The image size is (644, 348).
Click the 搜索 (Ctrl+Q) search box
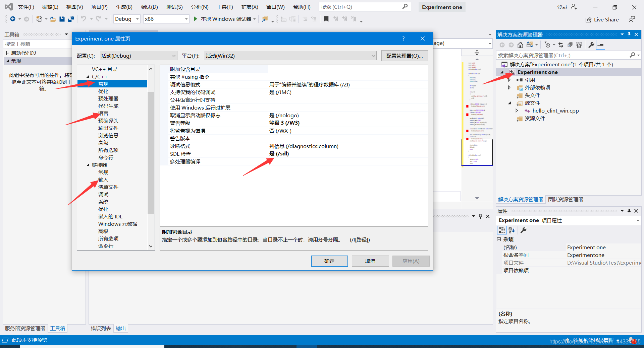365,7
